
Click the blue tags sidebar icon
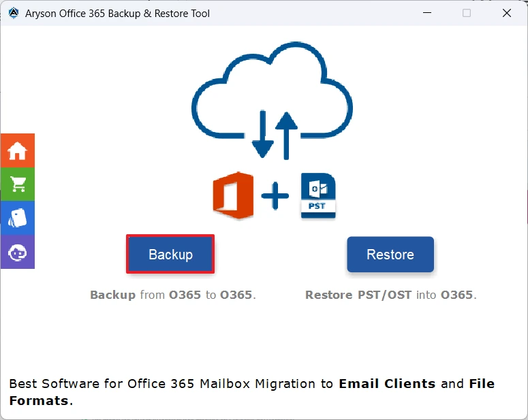coord(18,218)
